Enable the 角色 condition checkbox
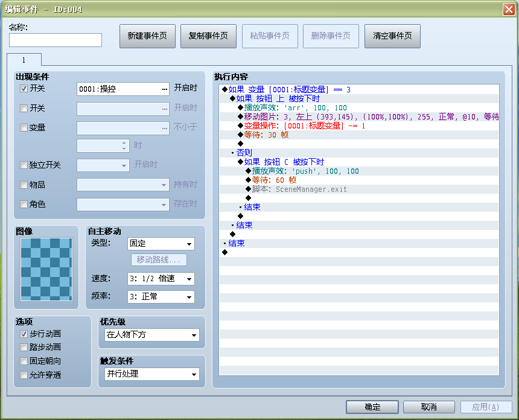 (x=24, y=205)
